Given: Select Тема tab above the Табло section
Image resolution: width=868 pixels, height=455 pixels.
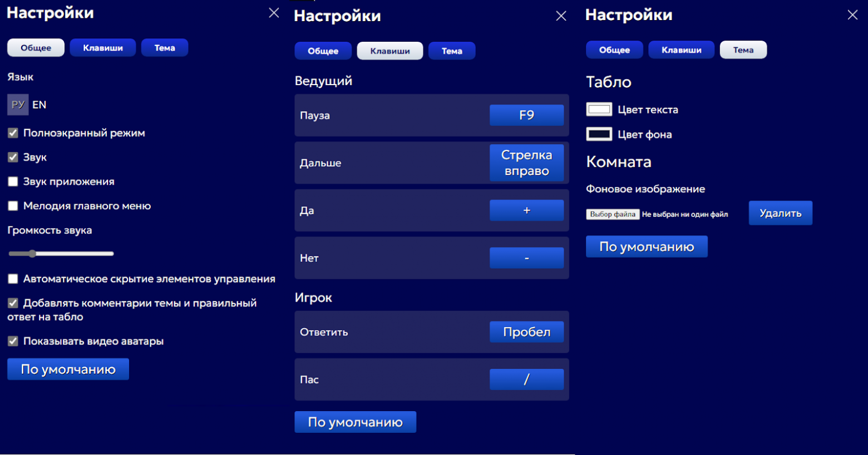Looking at the screenshot, I should tap(743, 50).
